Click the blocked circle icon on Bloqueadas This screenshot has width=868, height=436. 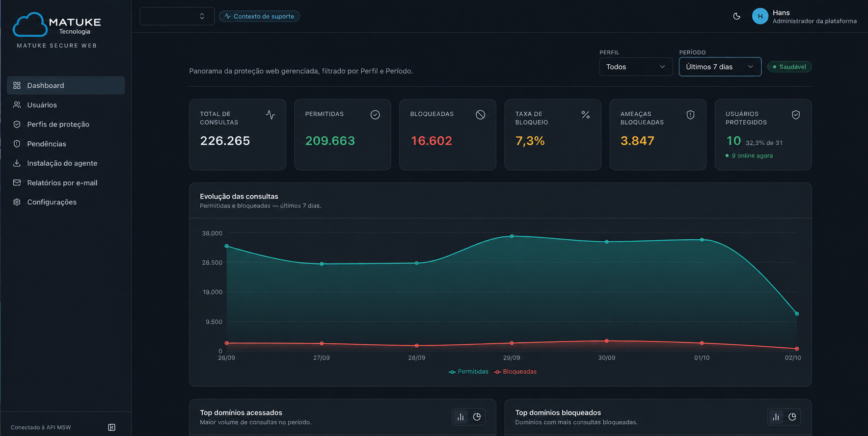[x=480, y=115]
